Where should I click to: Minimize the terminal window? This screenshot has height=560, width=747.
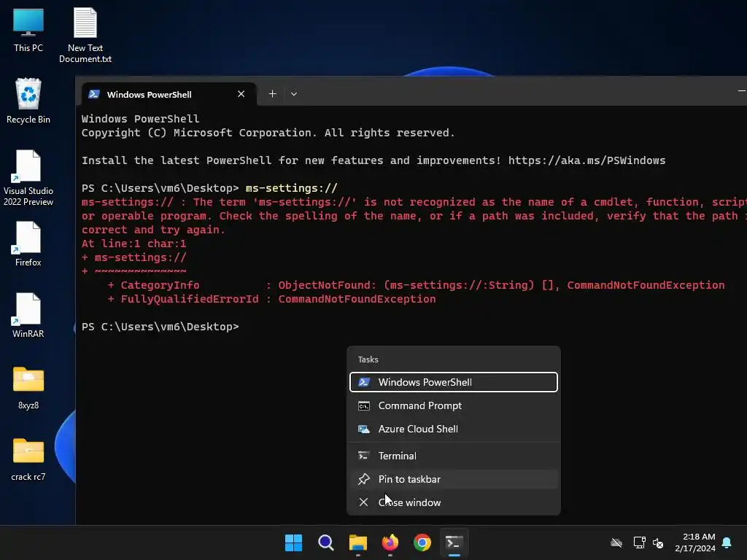(741, 90)
